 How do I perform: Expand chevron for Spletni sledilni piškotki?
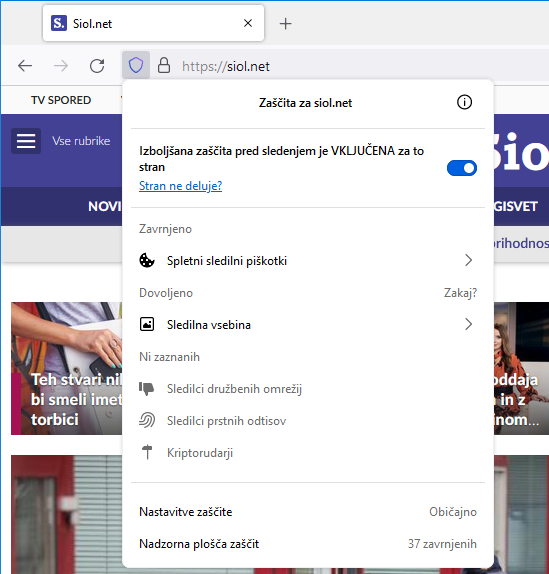[x=468, y=260]
